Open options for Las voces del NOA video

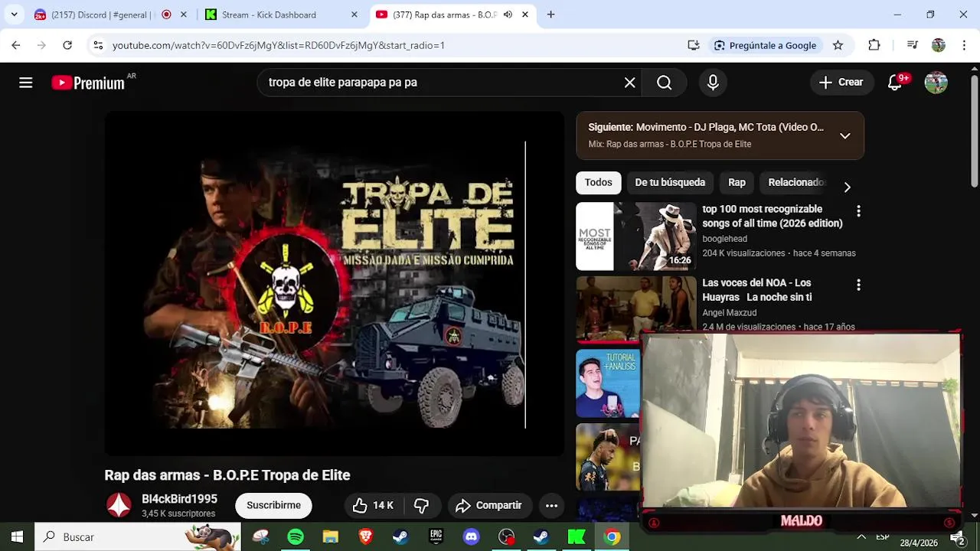coord(858,285)
